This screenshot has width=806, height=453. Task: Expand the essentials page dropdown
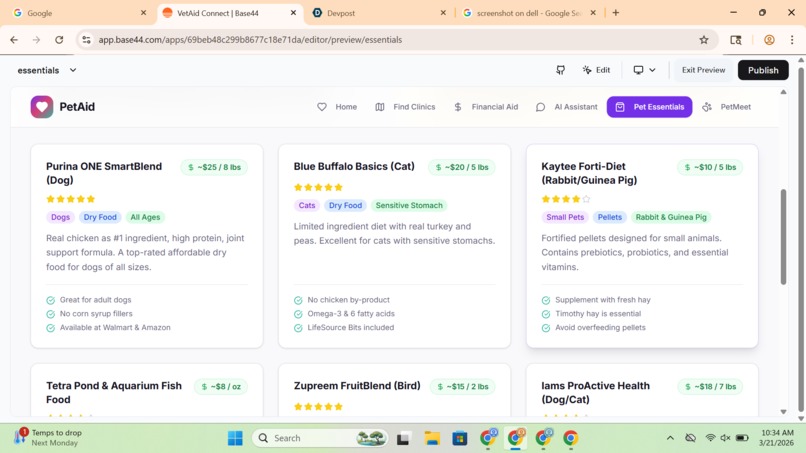coord(47,70)
